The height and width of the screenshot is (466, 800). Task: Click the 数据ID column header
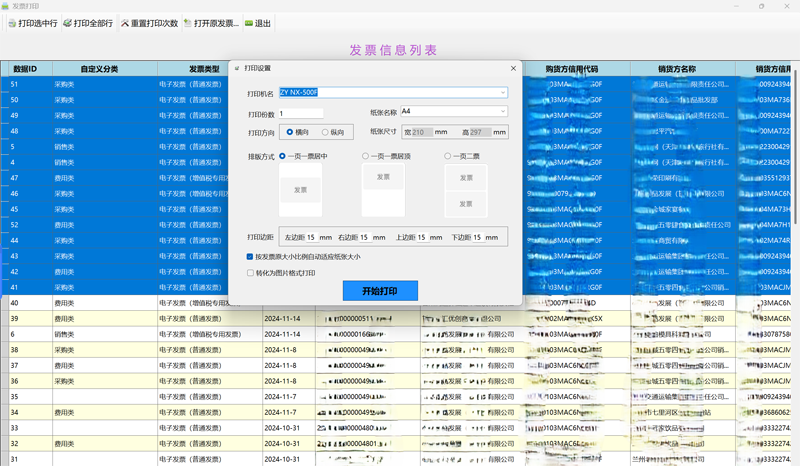click(26, 69)
